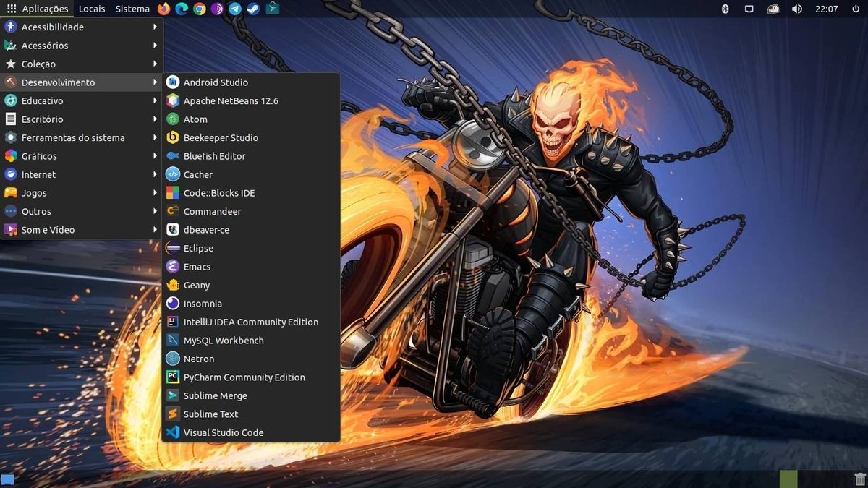This screenshot has width=868, height=488.
Task: Expand the Acessórios submenu arrow
Action: 155,46
